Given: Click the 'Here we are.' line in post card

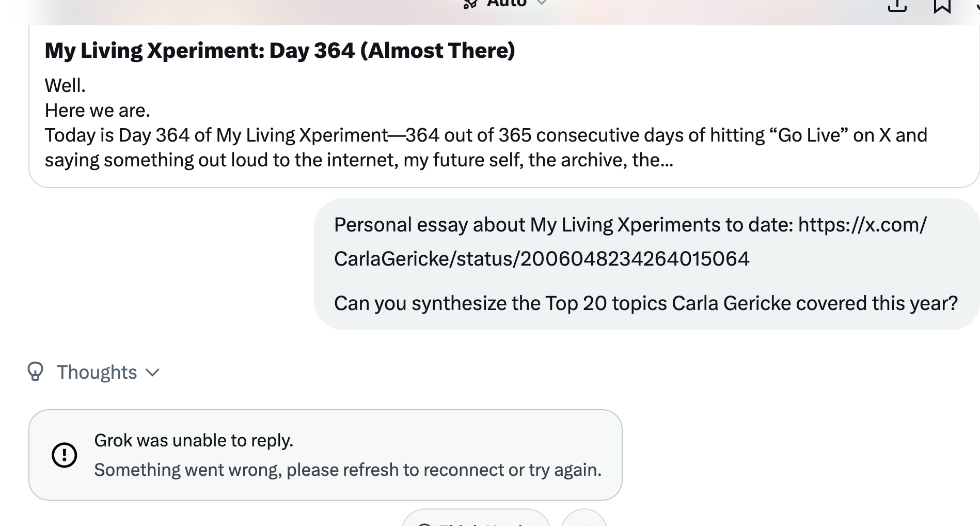Looking at the screenshot, I should pyautogui.click(x=98, y=111).
